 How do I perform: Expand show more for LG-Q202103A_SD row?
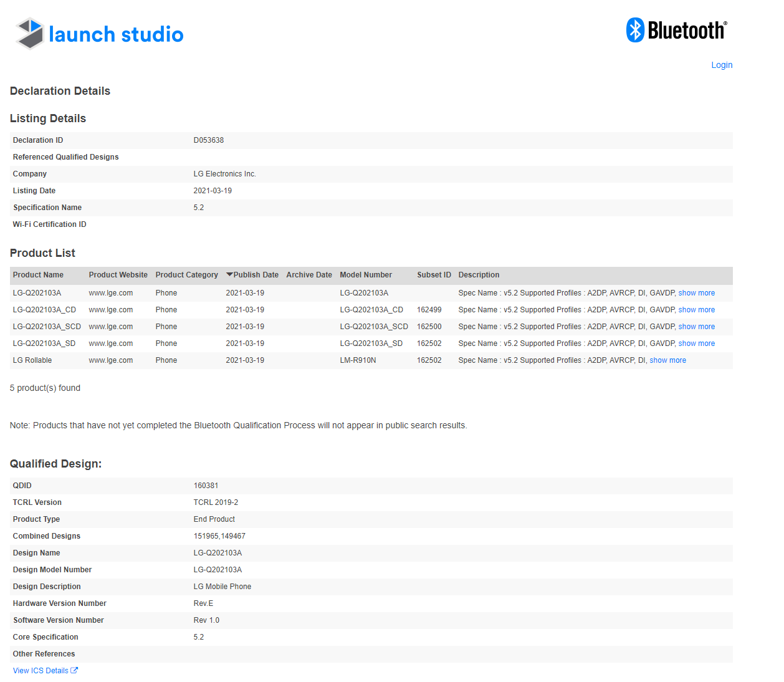(x=697, y=343)
